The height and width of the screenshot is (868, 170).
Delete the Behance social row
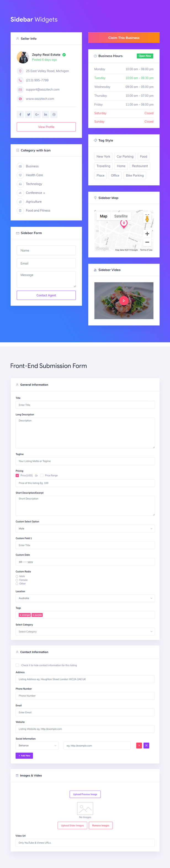pos(139,745)
